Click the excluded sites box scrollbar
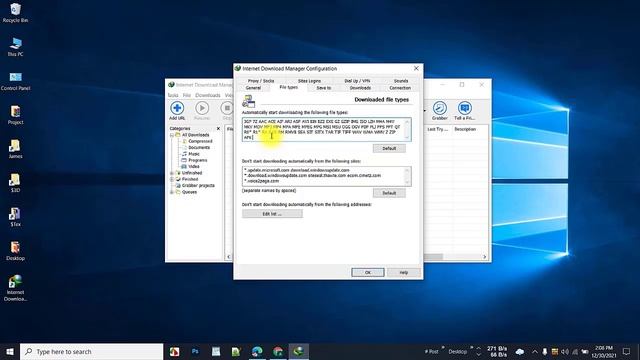640x360 pixels. click(x=407, y=176)
